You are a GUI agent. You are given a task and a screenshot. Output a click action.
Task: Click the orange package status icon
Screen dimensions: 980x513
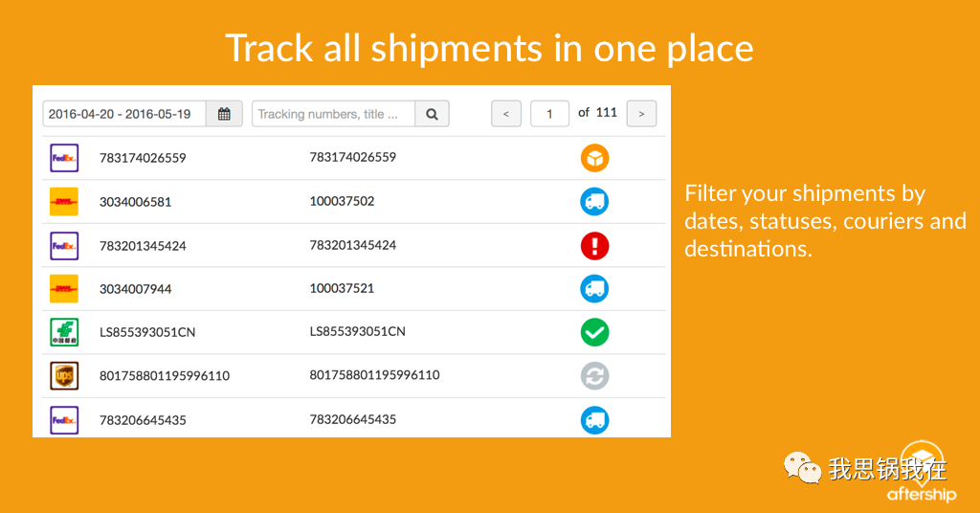click(x=594, y=158)
